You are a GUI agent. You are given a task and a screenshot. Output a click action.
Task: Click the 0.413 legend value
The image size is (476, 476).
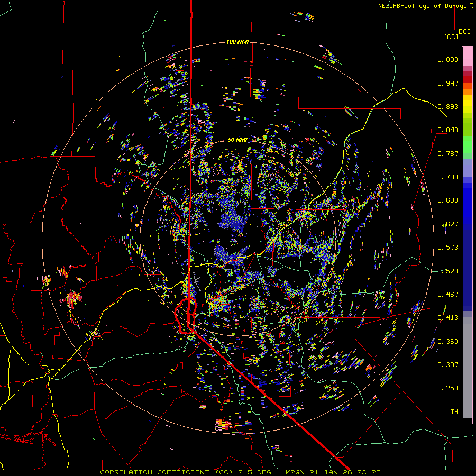448,318
